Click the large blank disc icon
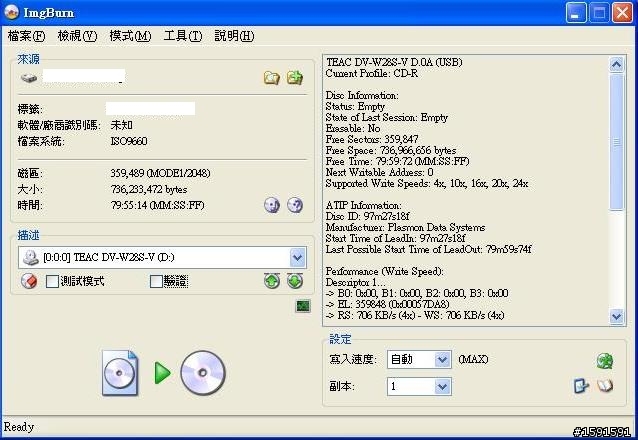638x440 pixels. 203,373
